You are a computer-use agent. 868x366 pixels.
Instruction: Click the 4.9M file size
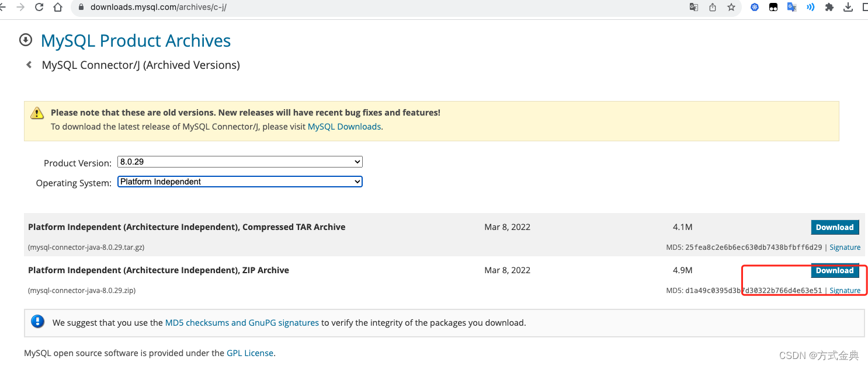[x=682, y=270]
